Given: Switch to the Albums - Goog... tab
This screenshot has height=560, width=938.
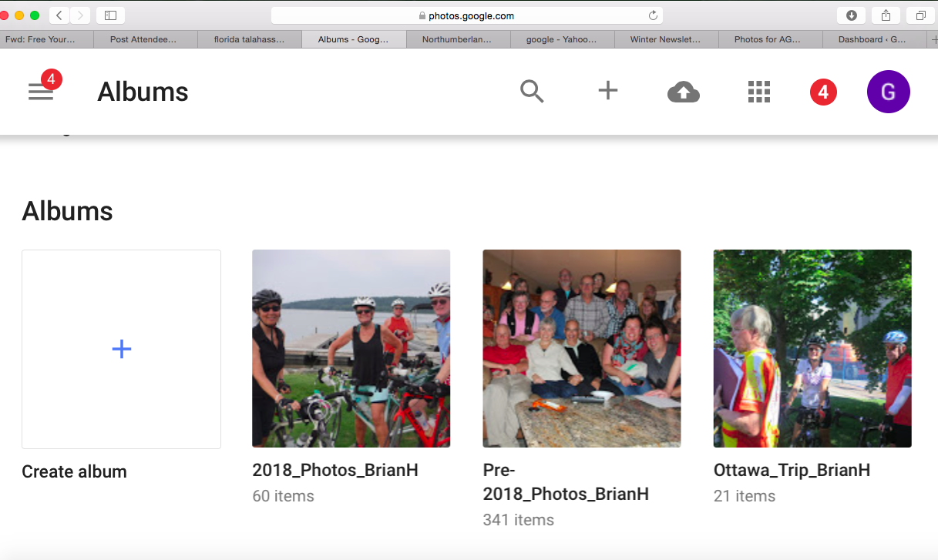Looking at the screenshot, I should (354, 39).
